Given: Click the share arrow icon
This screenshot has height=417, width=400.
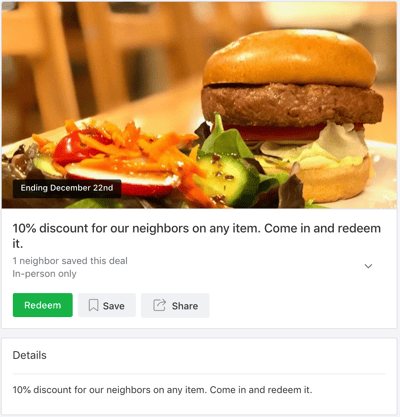Looking at the screenshot, I should [x=159, y=305].
